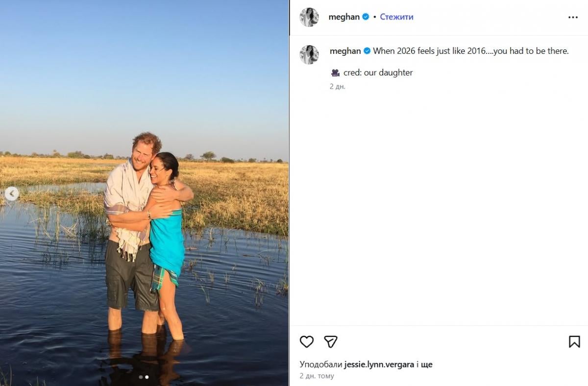Follow the account via the Стежити link
The width and height of the screenshot is (588, 386).
coord(397,16)
